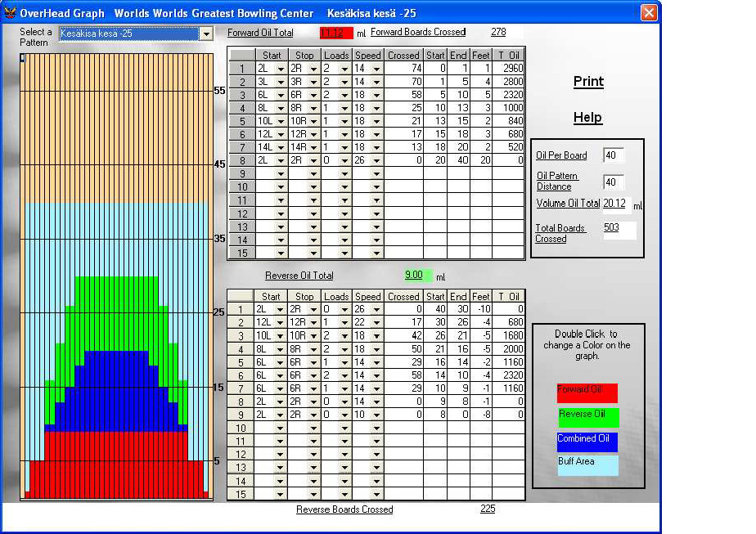Expand Speed dropdown in forward row 3

coord(376,95)
